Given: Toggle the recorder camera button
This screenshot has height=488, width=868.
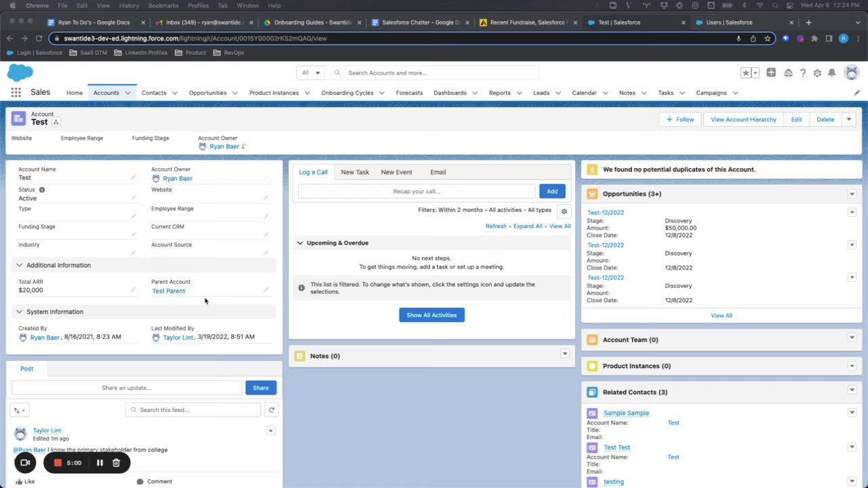Looking at the screenshot, I should point(25,463).
